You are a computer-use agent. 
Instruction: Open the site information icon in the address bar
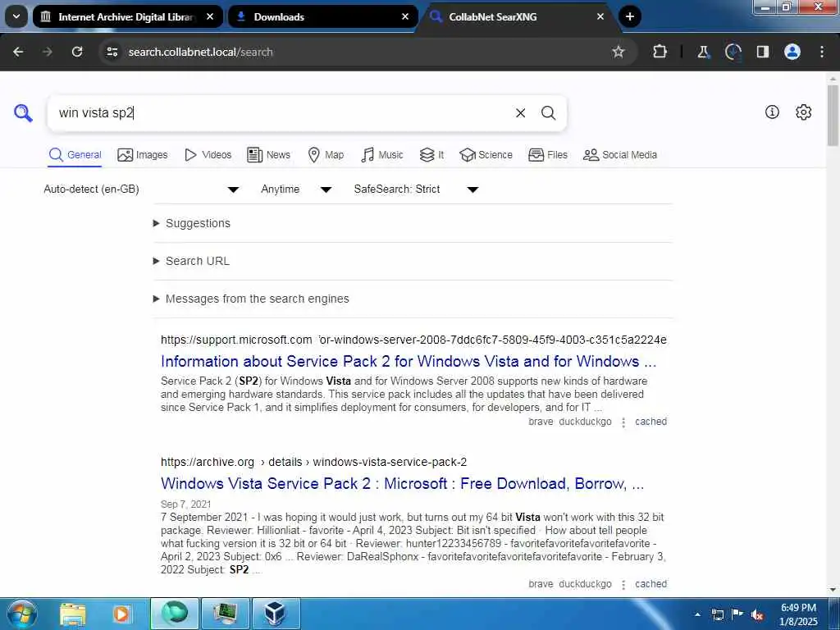coord(112,52)
